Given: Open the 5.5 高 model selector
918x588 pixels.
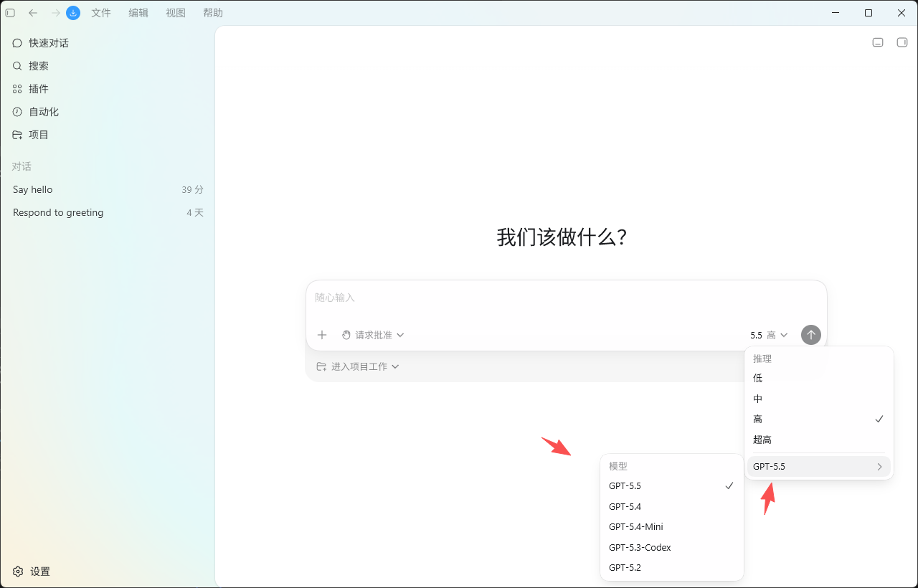Looking at the screenshot, I should point(769,335).
